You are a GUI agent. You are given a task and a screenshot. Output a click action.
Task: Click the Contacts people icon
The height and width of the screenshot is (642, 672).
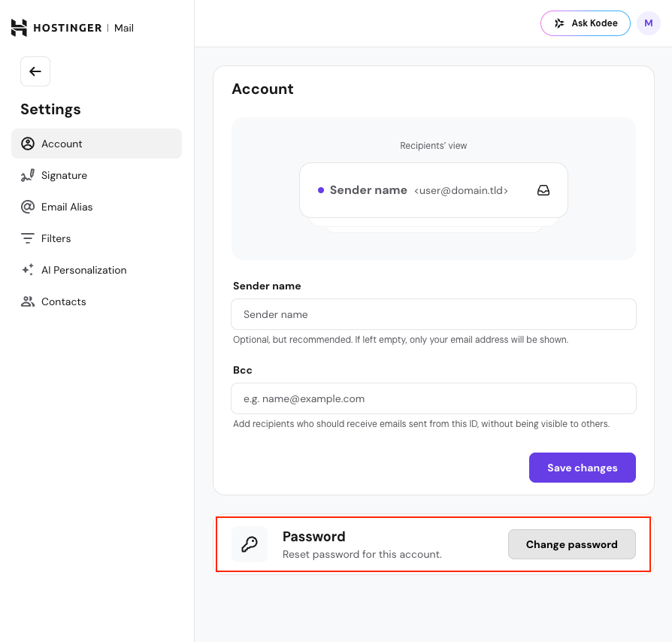pos(28,301)
